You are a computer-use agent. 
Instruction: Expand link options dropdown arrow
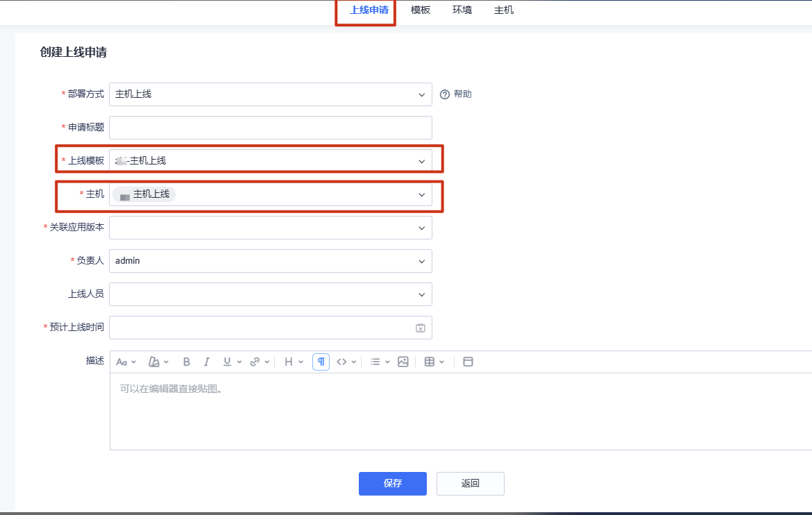click(x=267, y=362)
